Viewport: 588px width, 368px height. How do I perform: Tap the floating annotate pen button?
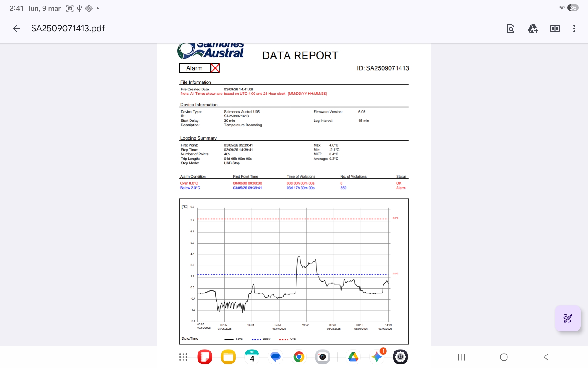[x=567, y=318]
